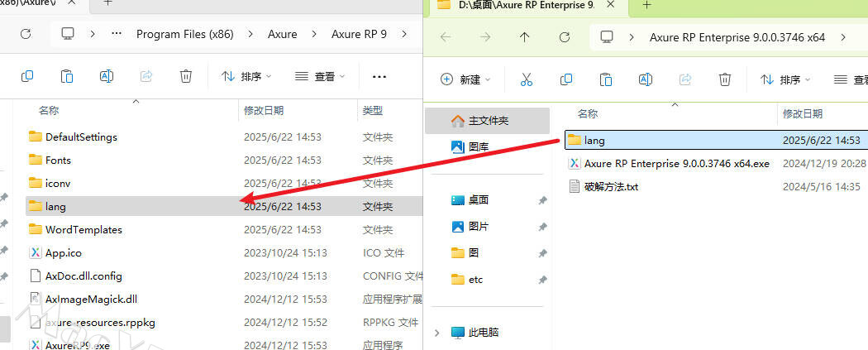Click Axure RP 9 breadcrumb

click(x=359, y=34)
